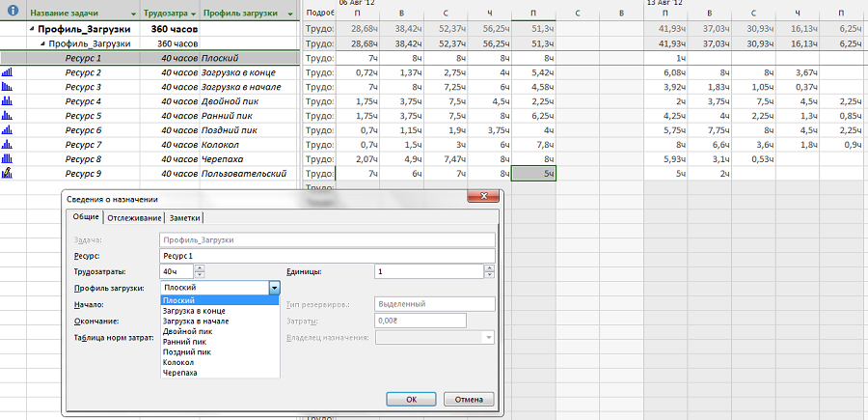This screenshot has width=868, height=420.
Task: Select the Ресурс 1 row name
Action: [x=83, y=58]
